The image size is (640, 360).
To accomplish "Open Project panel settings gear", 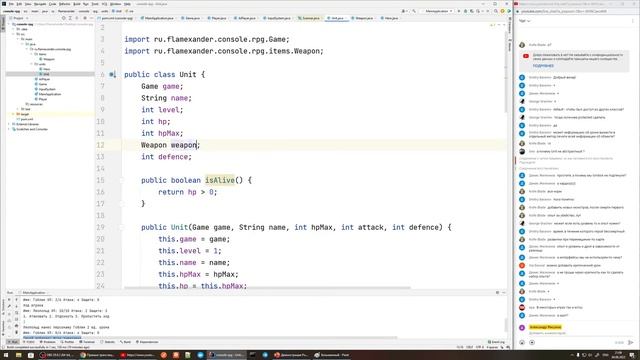I will (x=85, y=18).
